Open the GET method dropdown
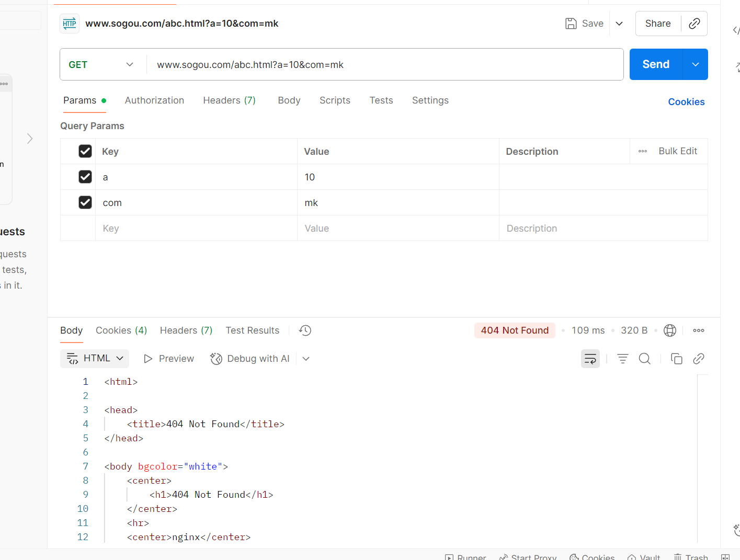The height and width of the screenshot is (560, 740). pos(102,64)
